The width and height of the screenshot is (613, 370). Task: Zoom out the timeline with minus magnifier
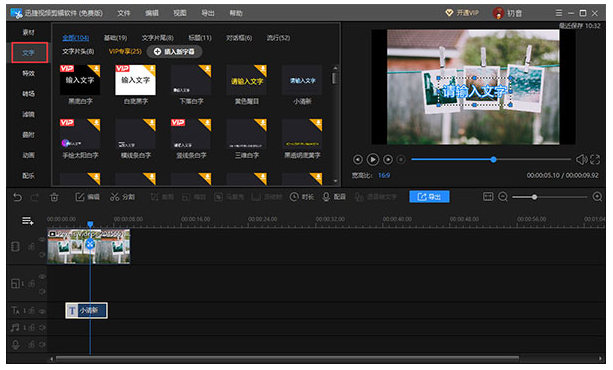503,197
